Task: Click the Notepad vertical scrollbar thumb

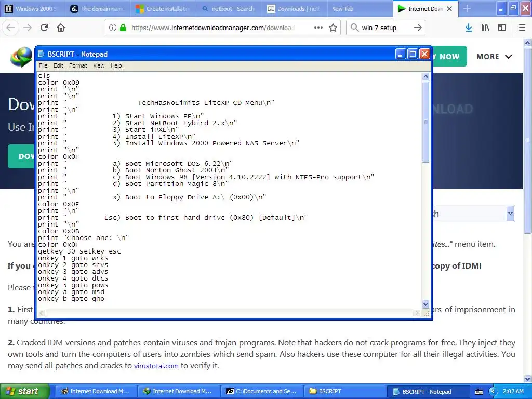Action: click(425, 122)
